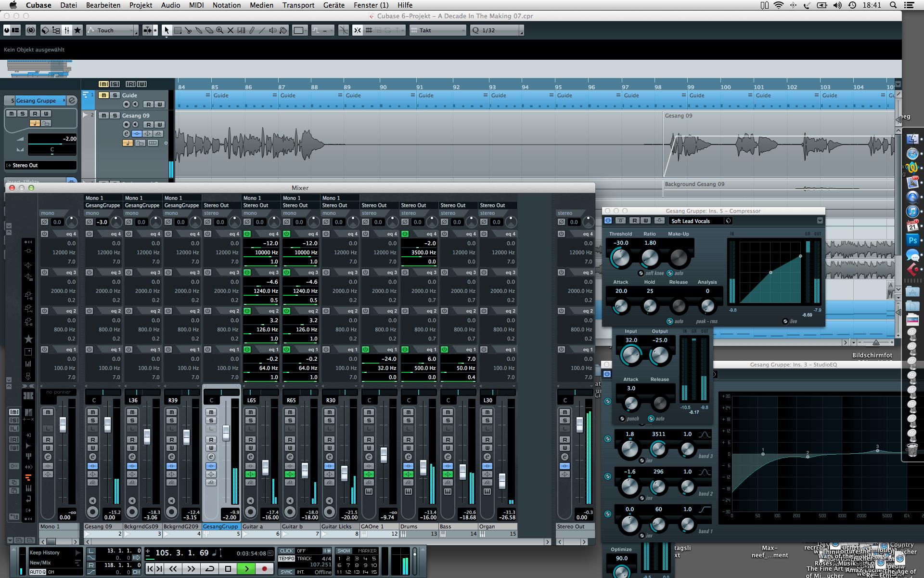
Task: Go to previous marker in transport
Action: 150,569
